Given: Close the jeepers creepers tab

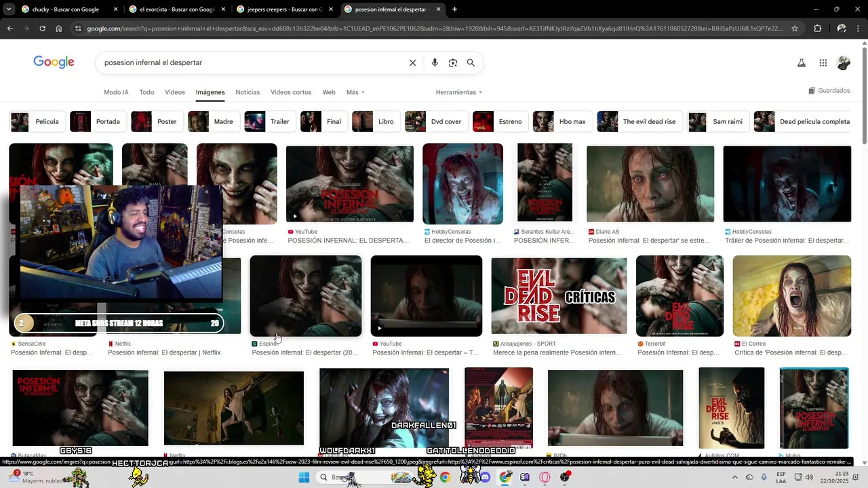Looking at the screenshot, I should [x=331, y=9].
